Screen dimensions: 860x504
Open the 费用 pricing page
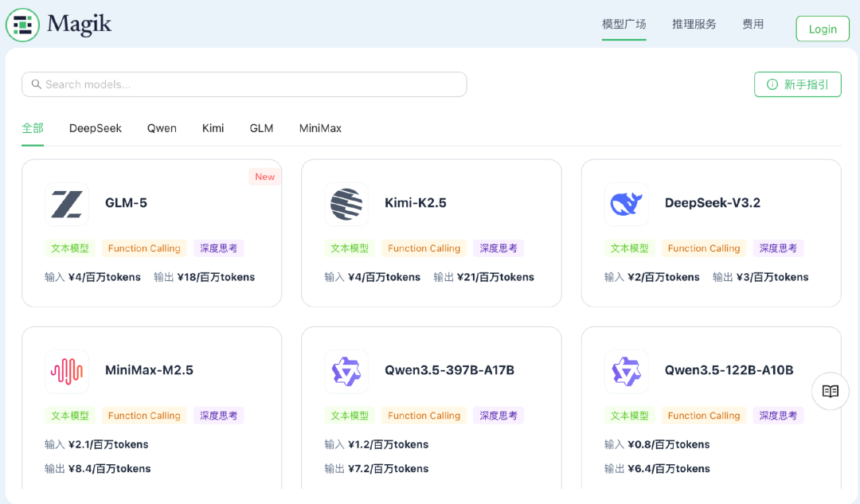752,25
